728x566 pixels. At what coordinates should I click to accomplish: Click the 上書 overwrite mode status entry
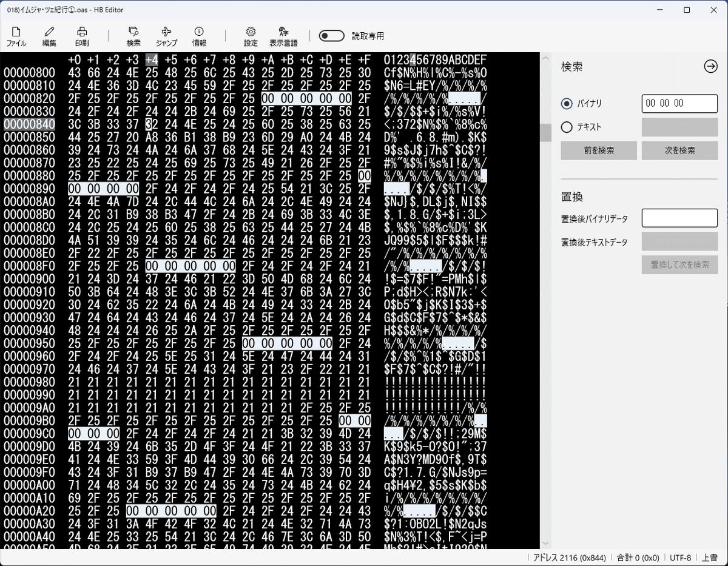710,558
